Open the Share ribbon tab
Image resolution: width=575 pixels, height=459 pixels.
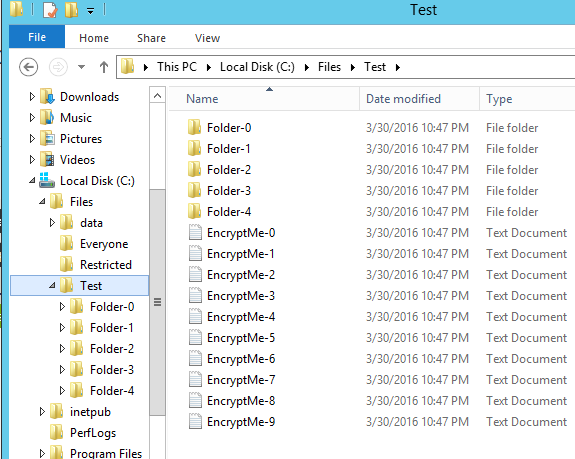coord(151,38)
